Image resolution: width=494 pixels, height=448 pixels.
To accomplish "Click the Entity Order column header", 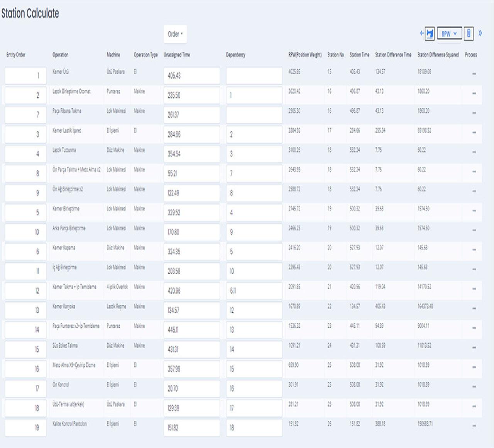I will click(16, 55).
